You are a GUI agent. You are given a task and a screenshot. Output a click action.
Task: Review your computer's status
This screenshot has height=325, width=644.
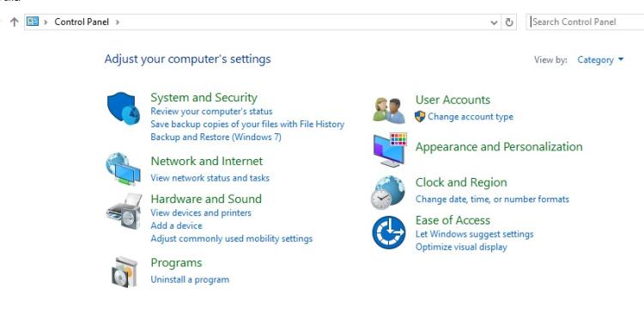(x=211, y=111)
